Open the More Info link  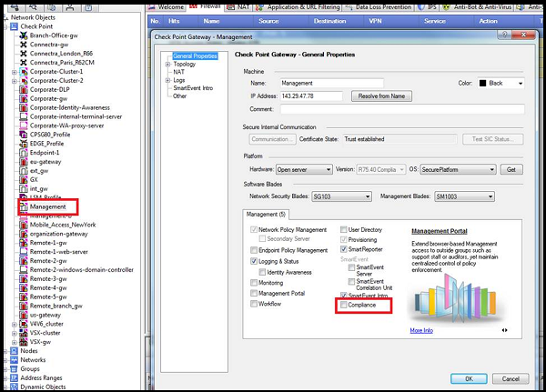(421, 330)
